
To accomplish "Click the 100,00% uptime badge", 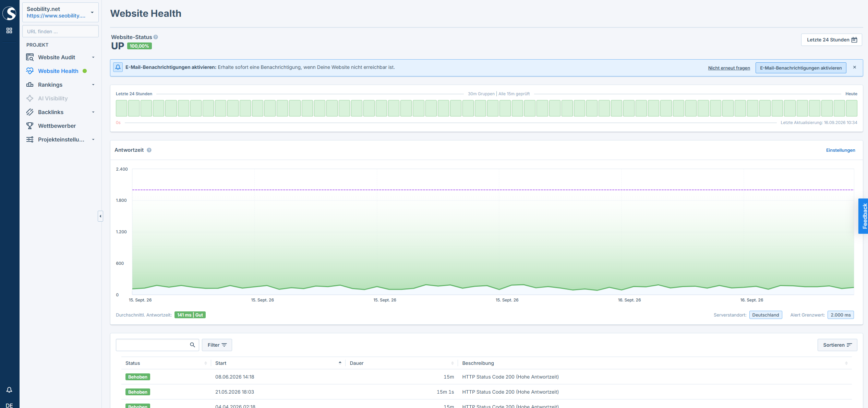I will [139, 46].
